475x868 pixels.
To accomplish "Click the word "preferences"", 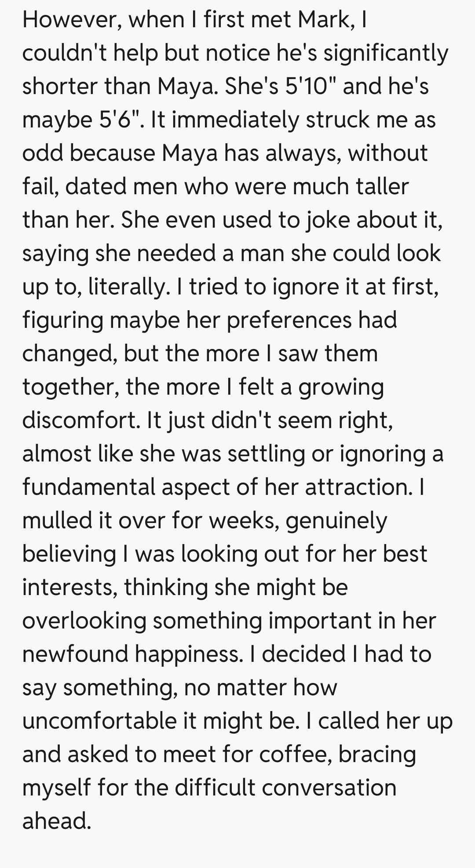I will (x=289, y=320).
